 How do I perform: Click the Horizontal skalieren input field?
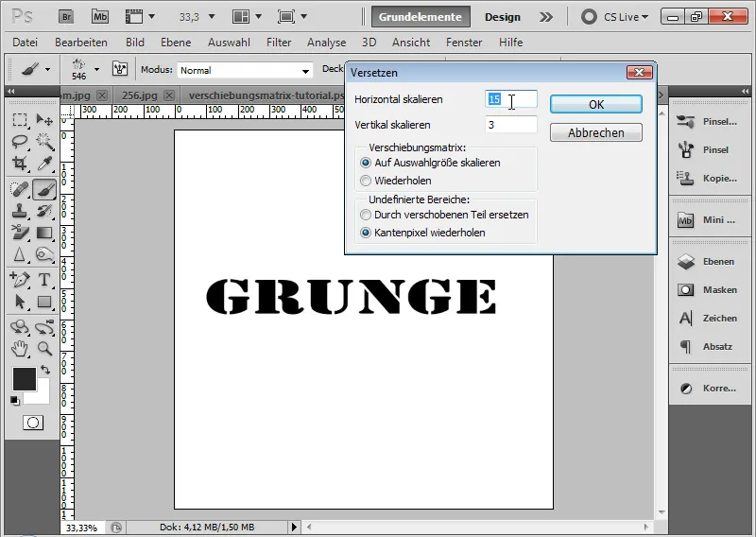coord(511,99)
